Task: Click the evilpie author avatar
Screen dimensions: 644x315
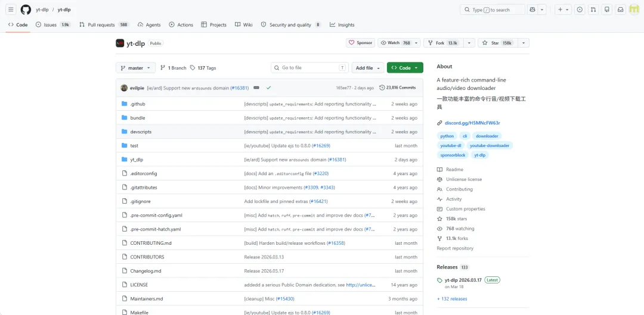Action: [124, 88]
